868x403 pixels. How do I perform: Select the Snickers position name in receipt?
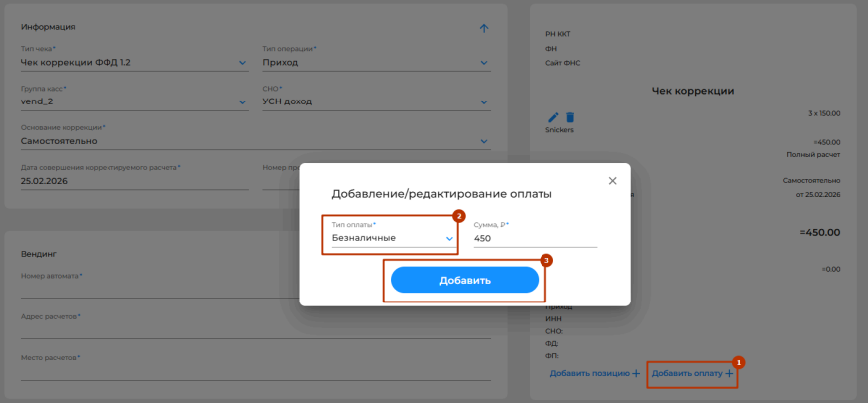point(560,130)
